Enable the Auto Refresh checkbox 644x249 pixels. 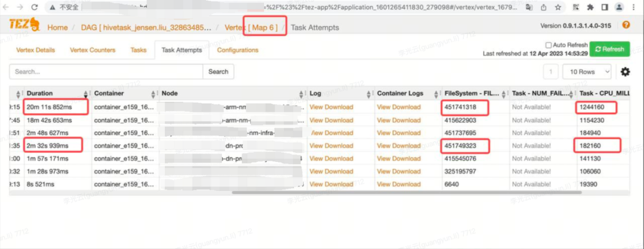(549, 45)
